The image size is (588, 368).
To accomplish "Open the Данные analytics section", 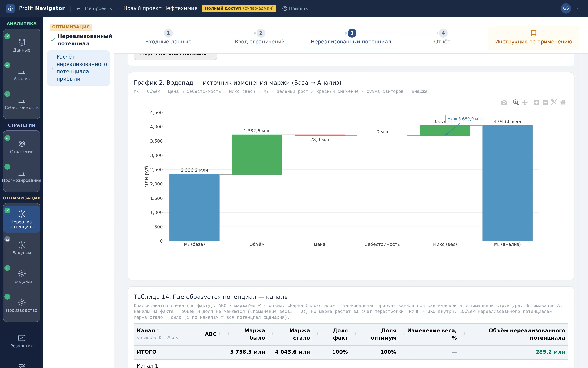I will point(22,45).
